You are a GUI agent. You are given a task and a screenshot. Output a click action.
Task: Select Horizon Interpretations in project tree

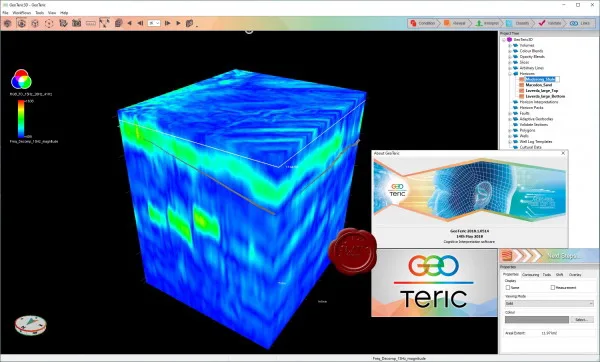tap(538, 102)
